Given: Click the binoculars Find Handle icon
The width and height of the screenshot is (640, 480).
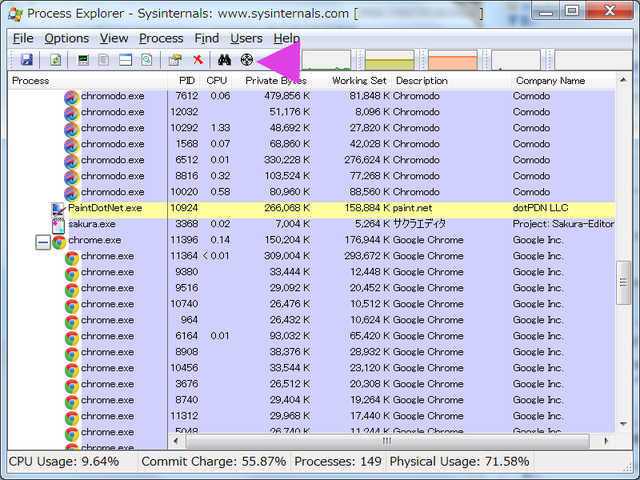Looking at the screenshot, I should (224, 60).
